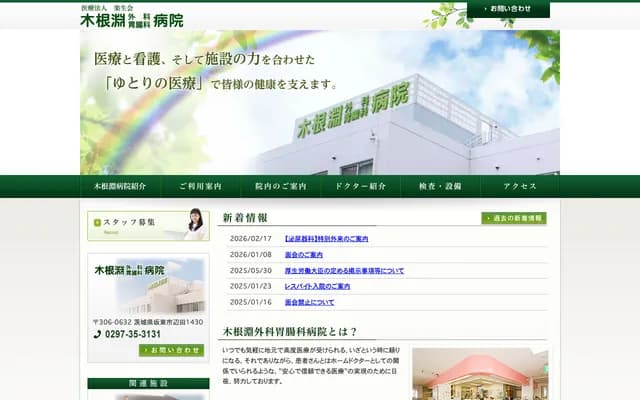Click the date 2025/01/16
The height and width of the screenshot is (400, 640).
[x=251, y=302]
